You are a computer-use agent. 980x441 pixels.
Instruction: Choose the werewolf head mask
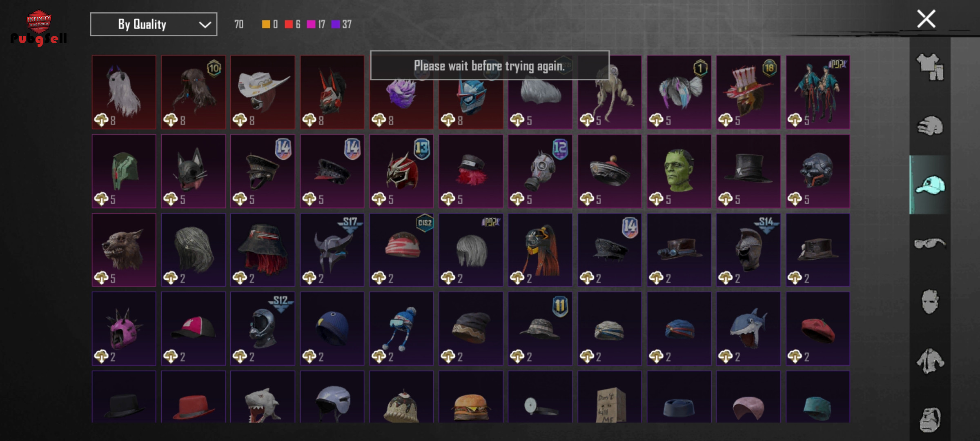point(124,250)
